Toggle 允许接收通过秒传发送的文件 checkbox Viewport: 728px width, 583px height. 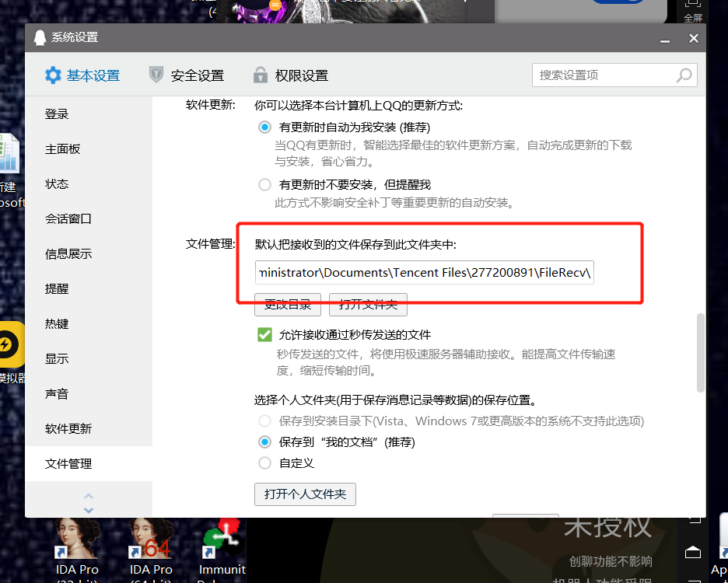coord(264,335)
